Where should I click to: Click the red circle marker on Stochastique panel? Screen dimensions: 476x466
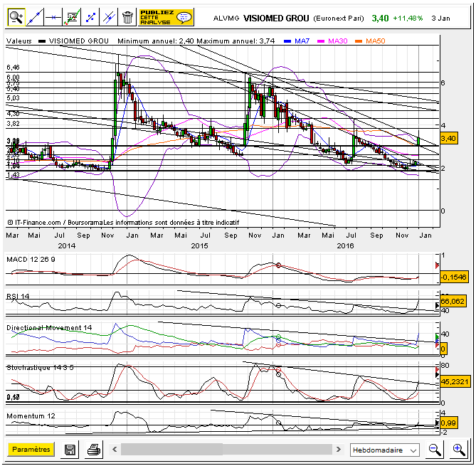[x=278, y=370]
